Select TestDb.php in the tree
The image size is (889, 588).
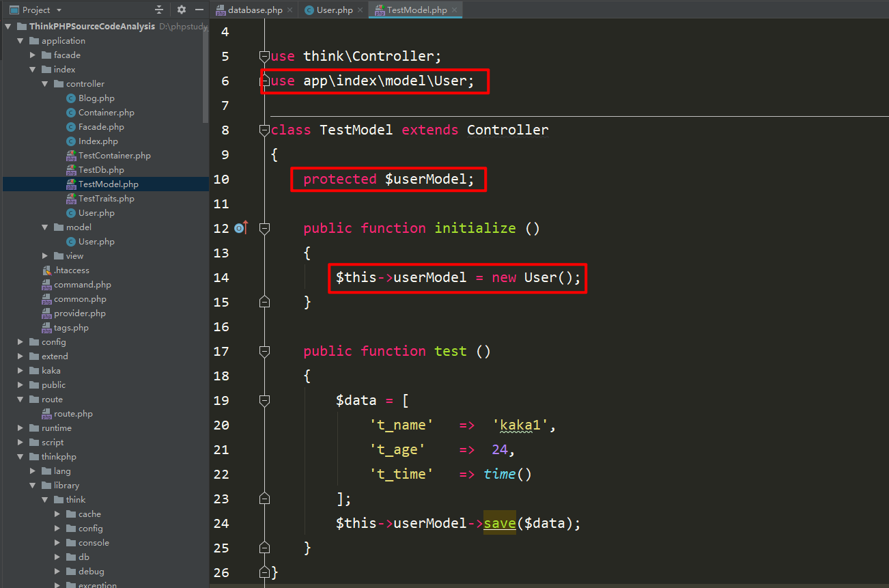[101, 170]
